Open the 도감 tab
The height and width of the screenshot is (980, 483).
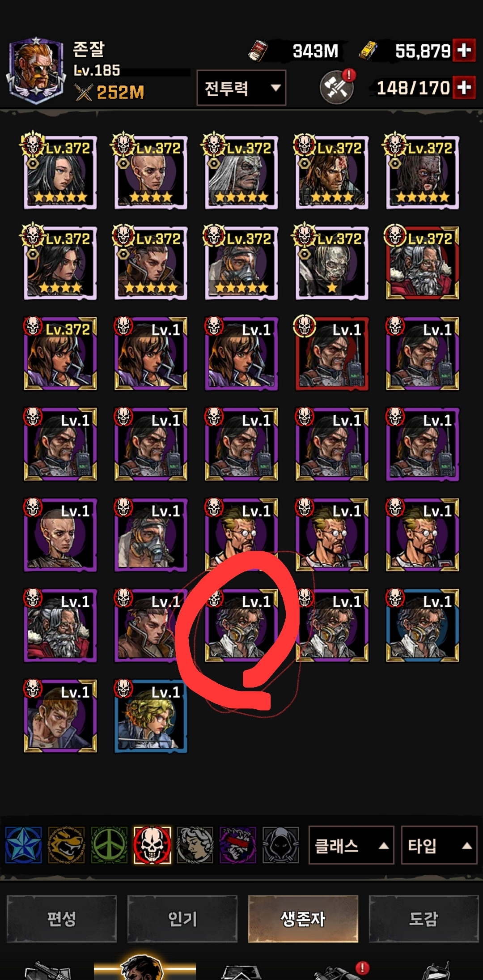point(424,919)
